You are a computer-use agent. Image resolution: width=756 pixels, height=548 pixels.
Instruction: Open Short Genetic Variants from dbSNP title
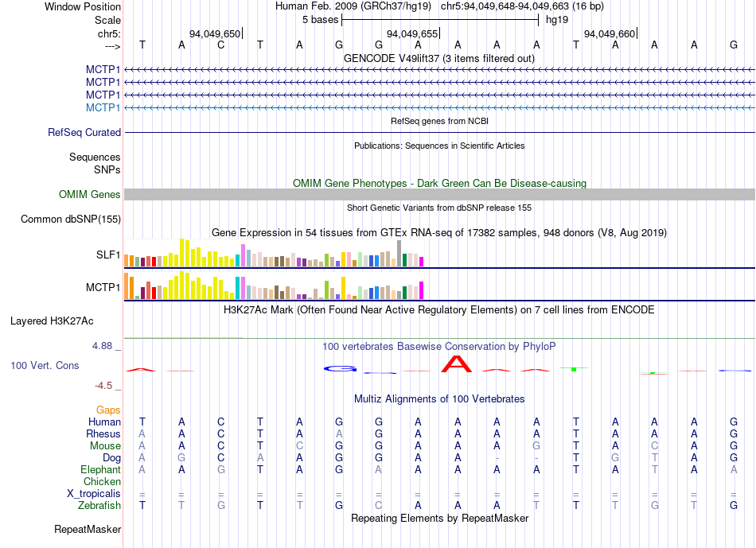tap(439, 208)
